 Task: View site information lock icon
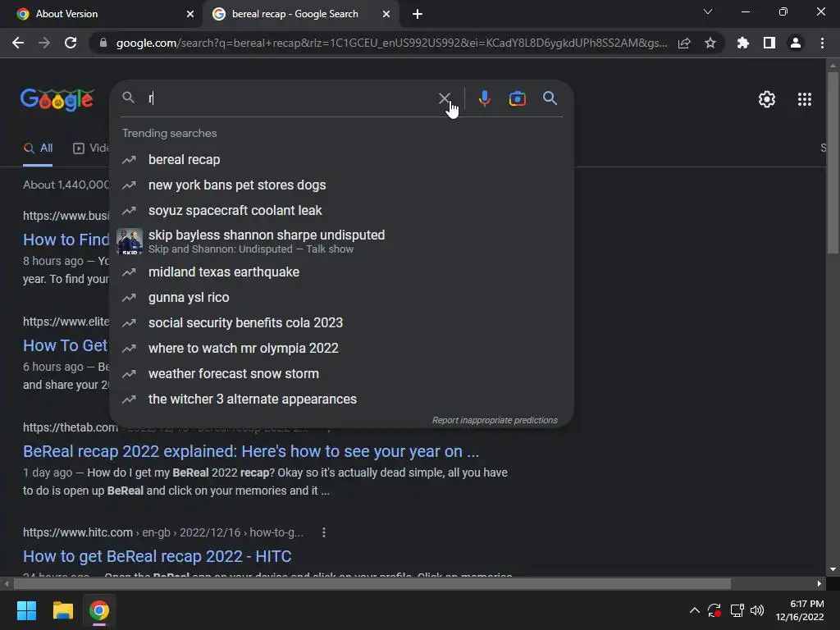point(103,43)
